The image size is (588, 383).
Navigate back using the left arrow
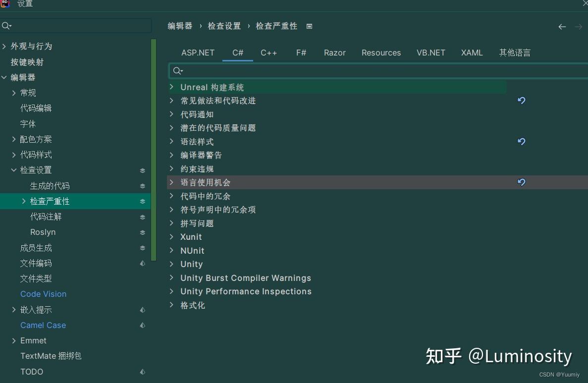[562, 27]
